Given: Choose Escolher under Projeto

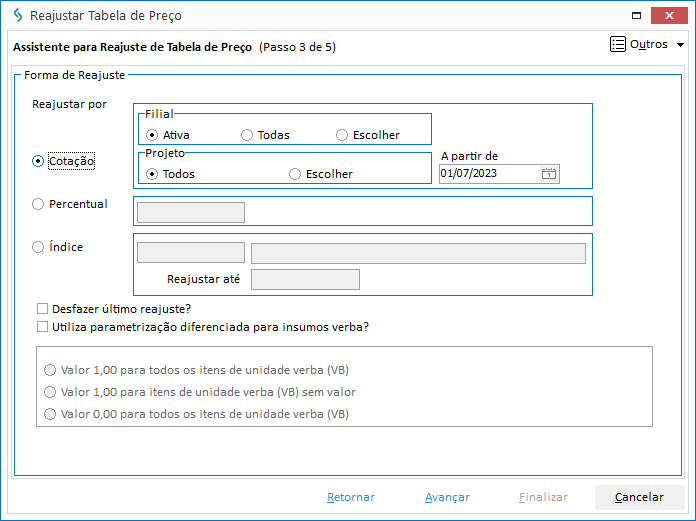Looking at the screenshot, I should (x=295, y=174).
